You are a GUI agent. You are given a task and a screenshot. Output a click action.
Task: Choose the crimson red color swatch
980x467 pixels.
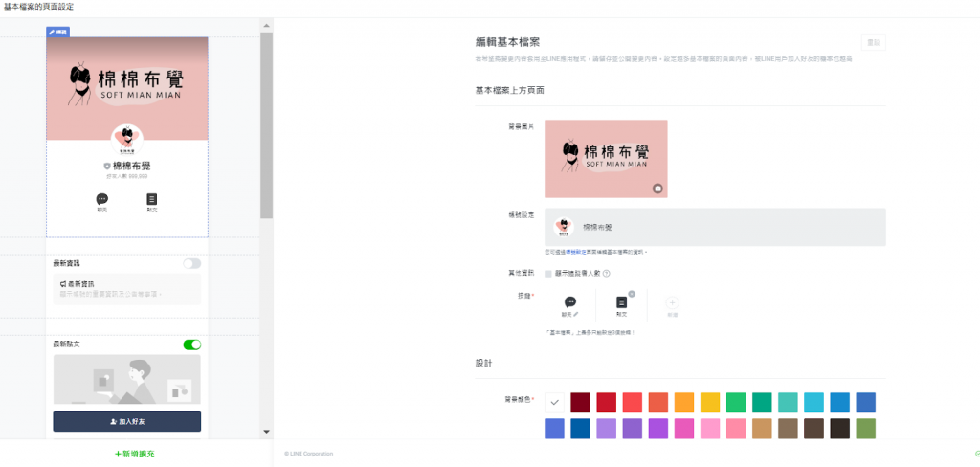click(x=606, y=403)
